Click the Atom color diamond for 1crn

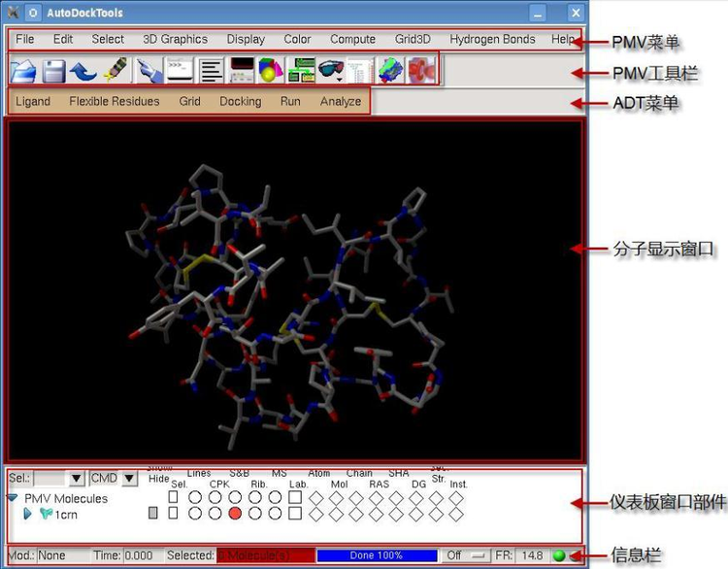pyautogui.click(x=316, y=515)
